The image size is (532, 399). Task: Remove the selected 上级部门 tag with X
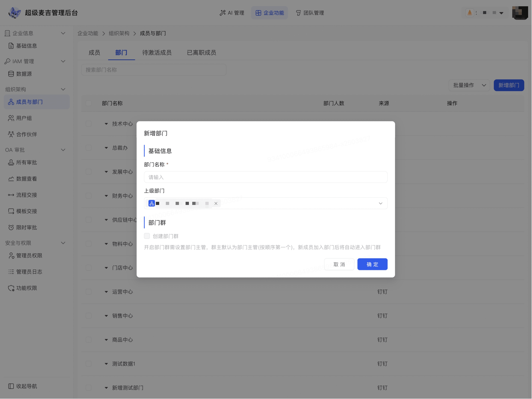pos(216,203)
